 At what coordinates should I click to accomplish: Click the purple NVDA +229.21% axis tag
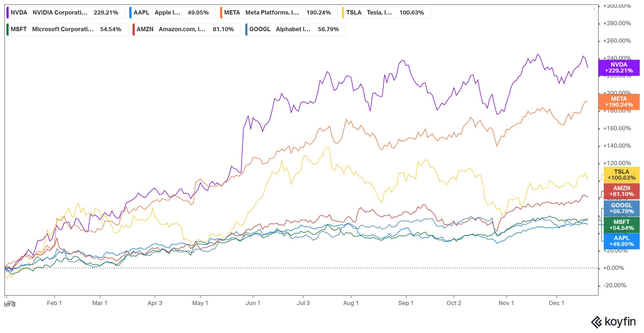tap(619, 68)
